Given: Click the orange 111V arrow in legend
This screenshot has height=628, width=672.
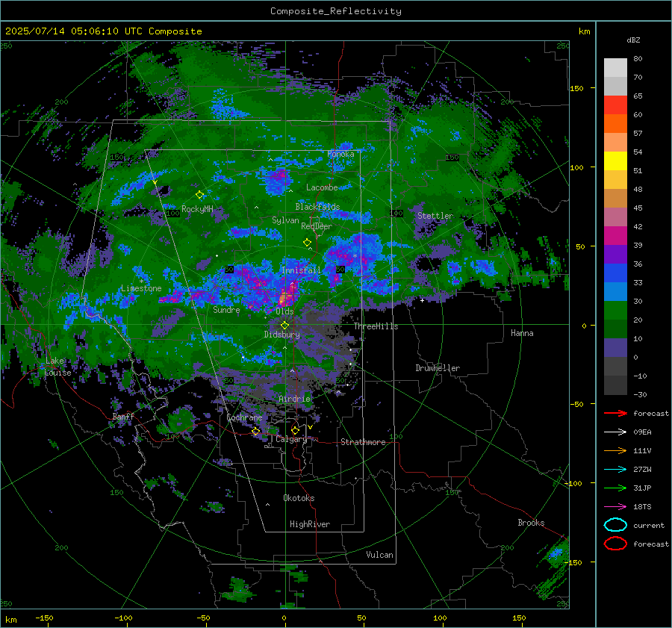Looking at the screenshot, I should (615, 450).
